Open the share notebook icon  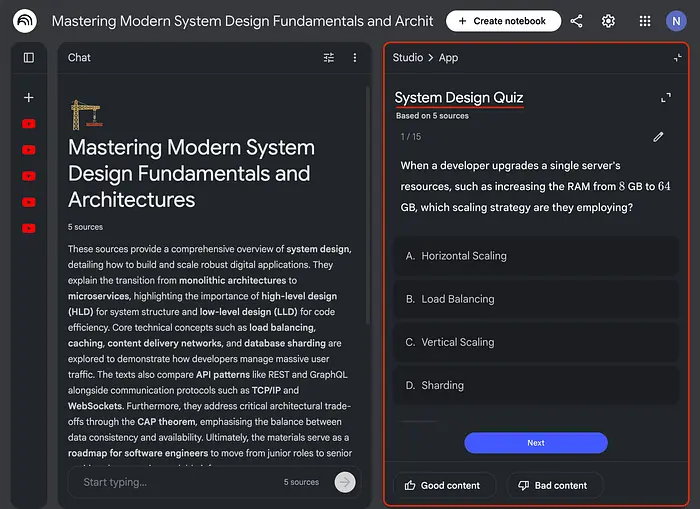coord(576,21)
